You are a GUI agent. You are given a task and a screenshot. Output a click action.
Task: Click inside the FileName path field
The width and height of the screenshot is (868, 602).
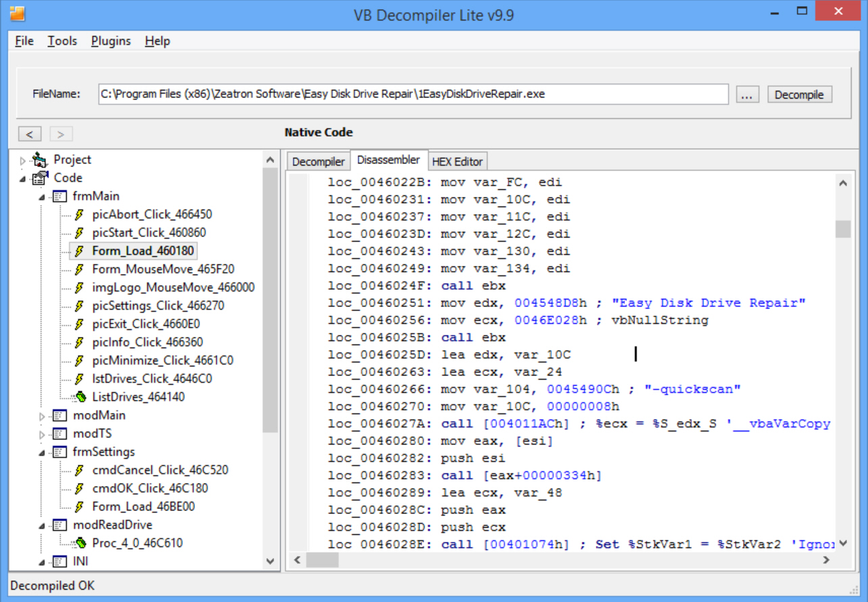(412, 95)
